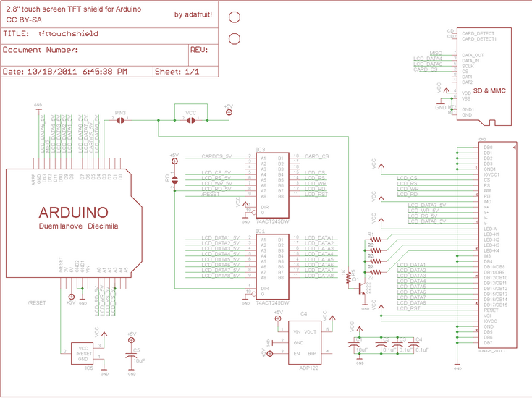
Task: Select the SD & MMC card socket outline
Action: [484, 77]
